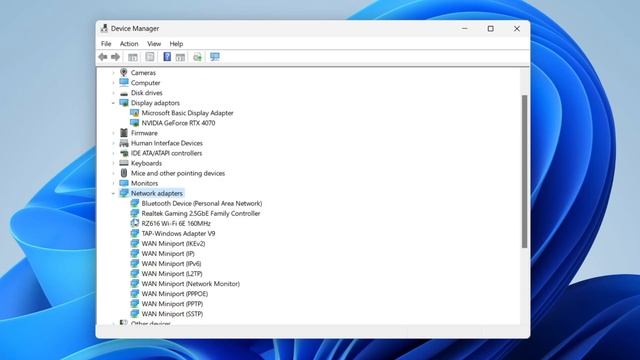Select the Mice and other pointing devices icon
Image resolution: width=640 pixels, height=360 pixels.
coord(124,173)
